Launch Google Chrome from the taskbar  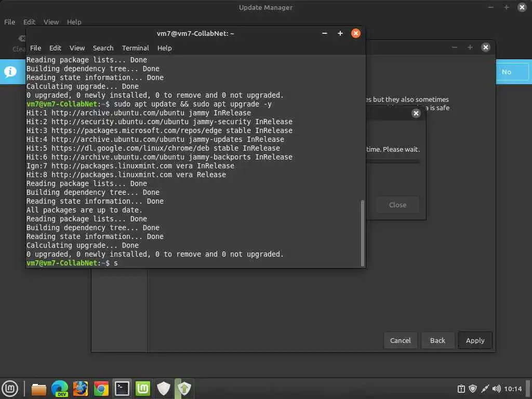click(101, 389)
